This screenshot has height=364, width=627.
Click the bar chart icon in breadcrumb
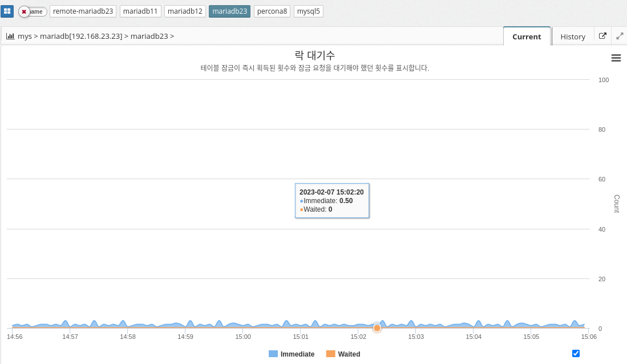click(10, 36)
